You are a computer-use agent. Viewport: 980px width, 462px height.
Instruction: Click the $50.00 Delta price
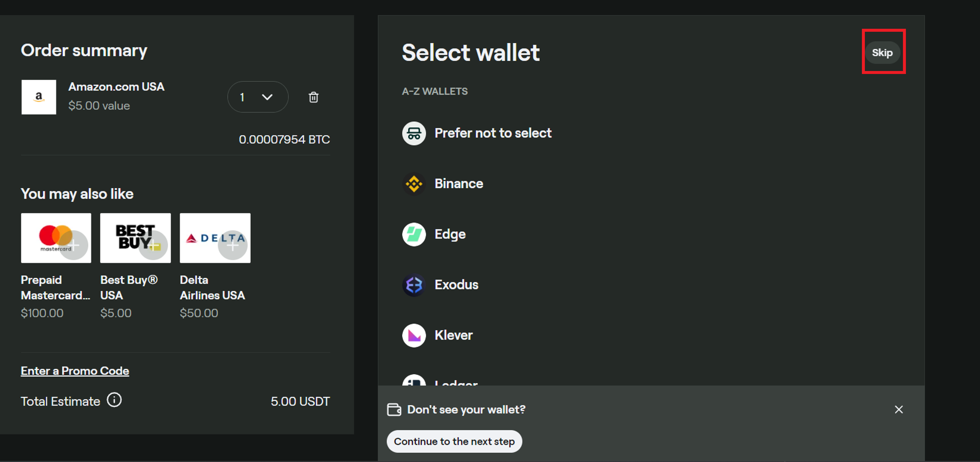coord(199,313)
